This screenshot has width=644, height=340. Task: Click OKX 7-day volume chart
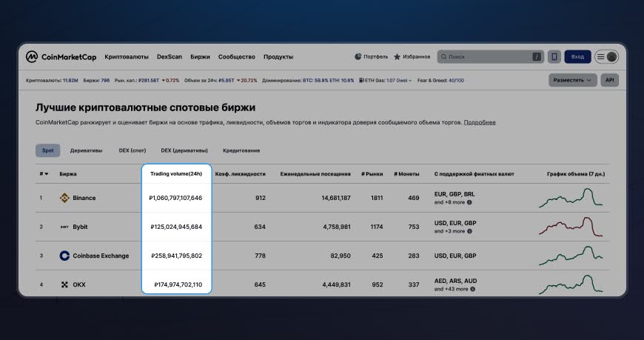tap(571, 284)
